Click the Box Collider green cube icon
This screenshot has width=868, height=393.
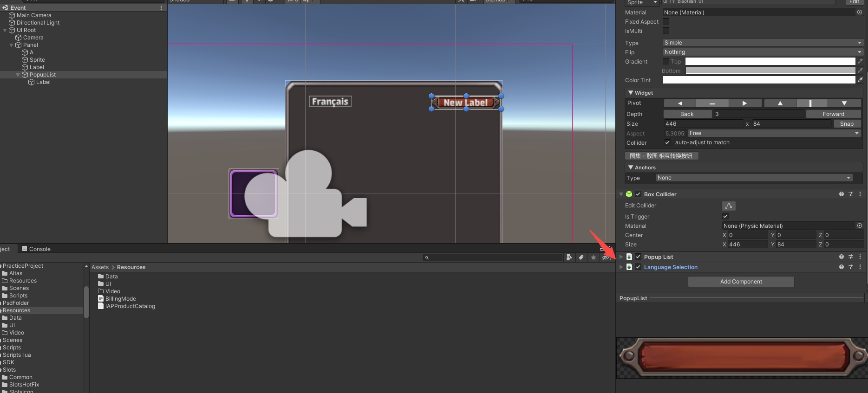(629, 194)
